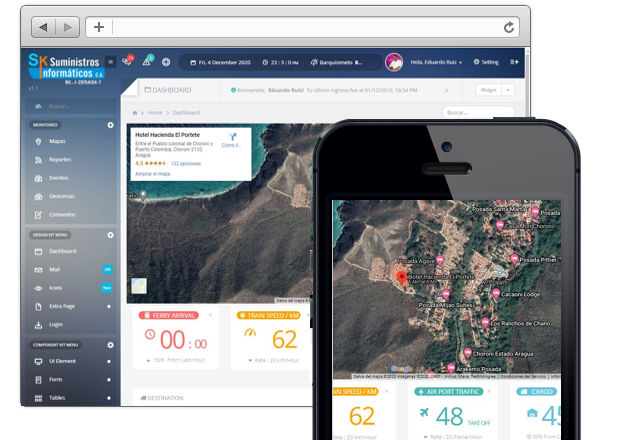This screenshot has width=620, height=440.
Task: Open messages icon with red badge
Action: pos(128,61)
